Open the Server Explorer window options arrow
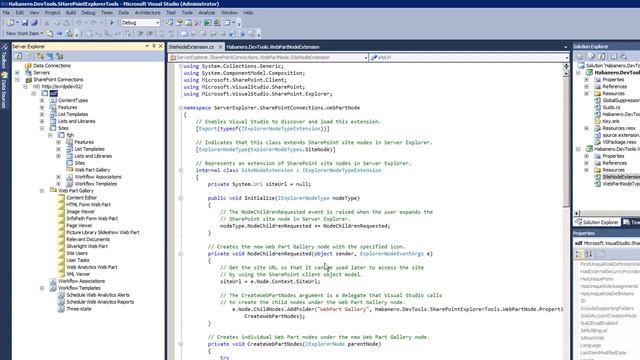The height and width of the screenshot is (360, 640). pos(147,46)
